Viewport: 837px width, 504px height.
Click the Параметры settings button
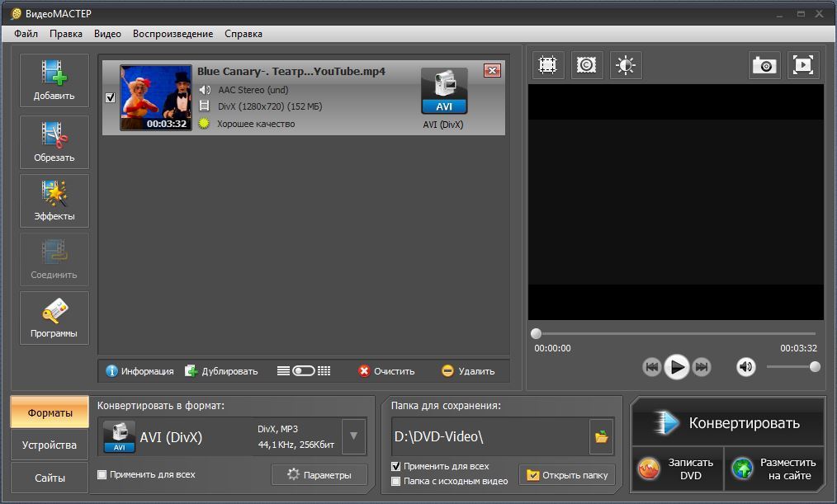pos(319,474)
